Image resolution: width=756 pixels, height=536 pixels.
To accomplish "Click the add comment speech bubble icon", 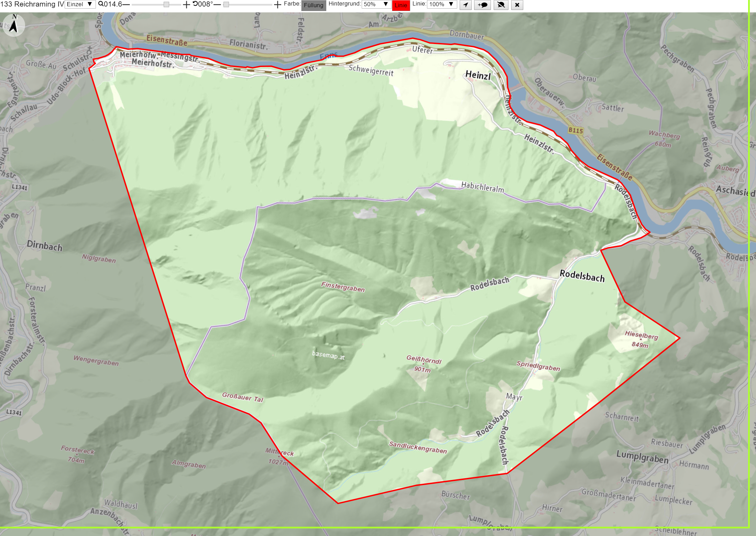I will tap(482, 5).
